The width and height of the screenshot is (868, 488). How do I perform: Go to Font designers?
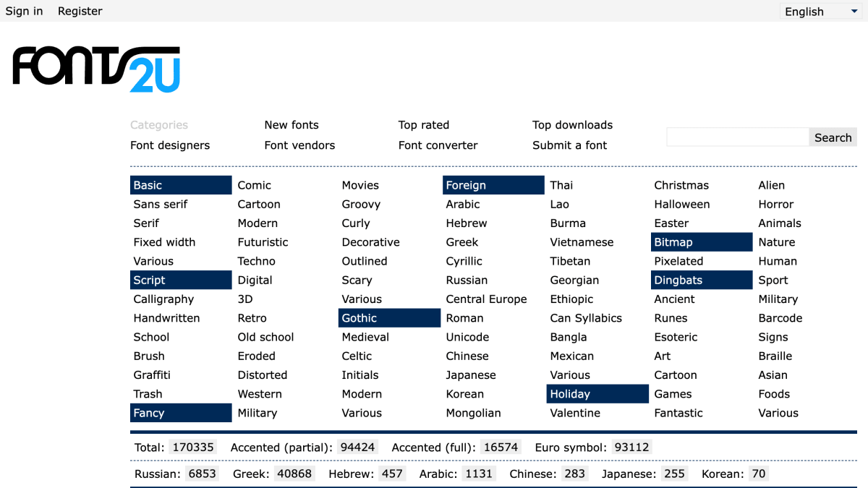[x=170, y=145]
